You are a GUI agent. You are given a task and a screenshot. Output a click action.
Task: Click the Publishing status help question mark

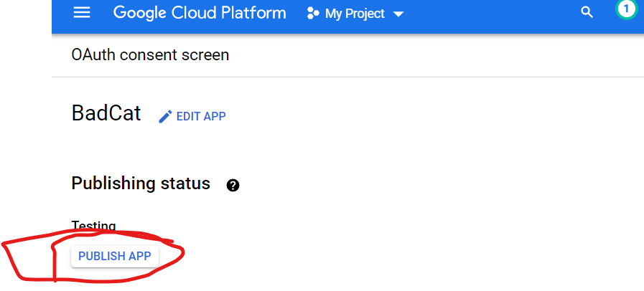[233, 185]
